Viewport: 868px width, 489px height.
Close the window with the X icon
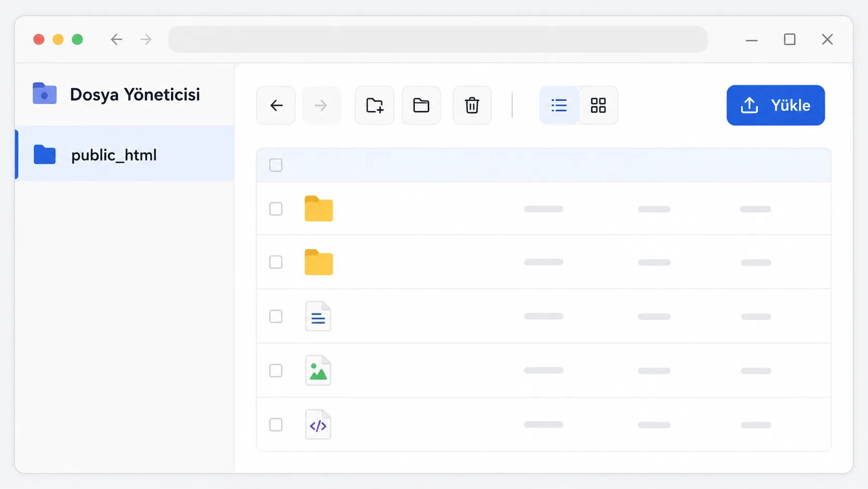click(828, 39)
